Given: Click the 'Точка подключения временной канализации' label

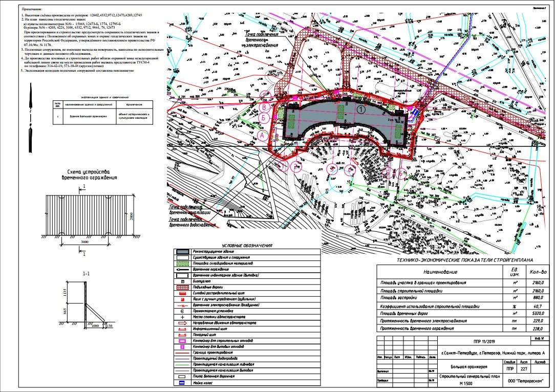Looking at the screenshot, I should pyautogui.click(x=190, y=210).
